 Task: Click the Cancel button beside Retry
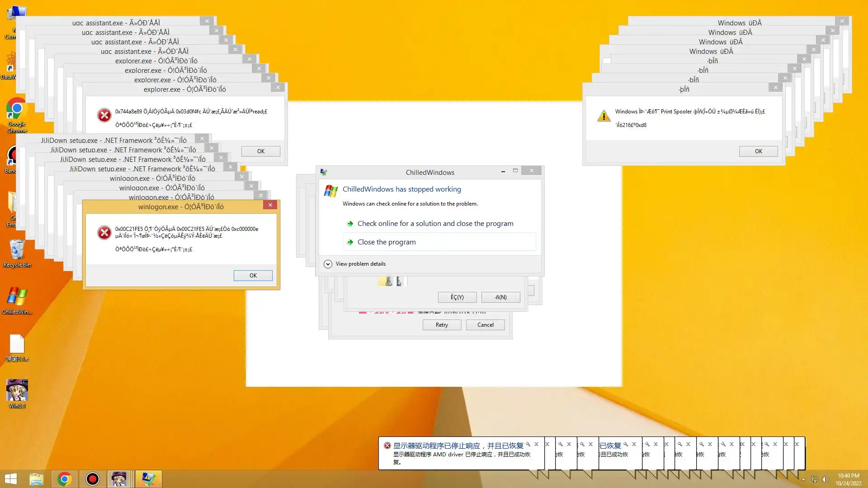(x=485, y=325)
